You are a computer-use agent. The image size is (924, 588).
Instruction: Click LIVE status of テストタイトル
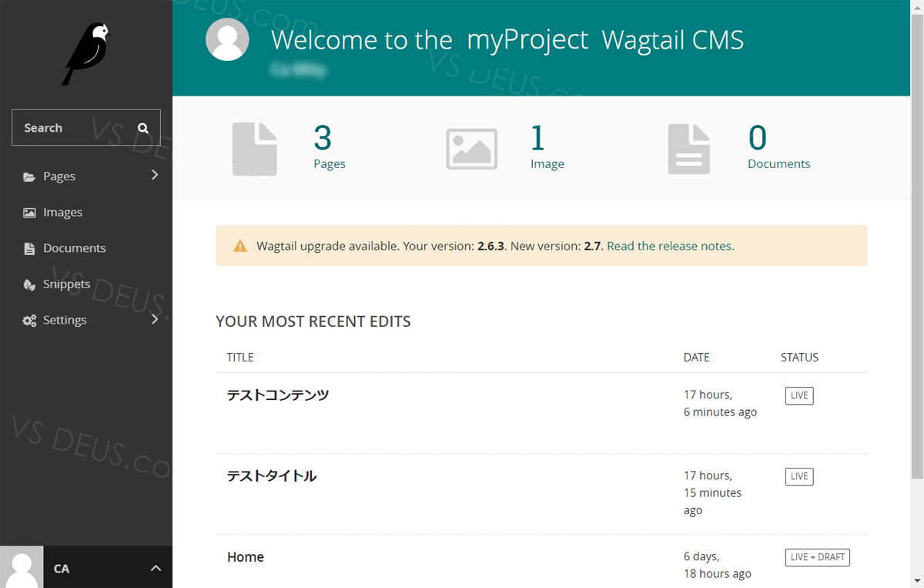pos(799,476)
